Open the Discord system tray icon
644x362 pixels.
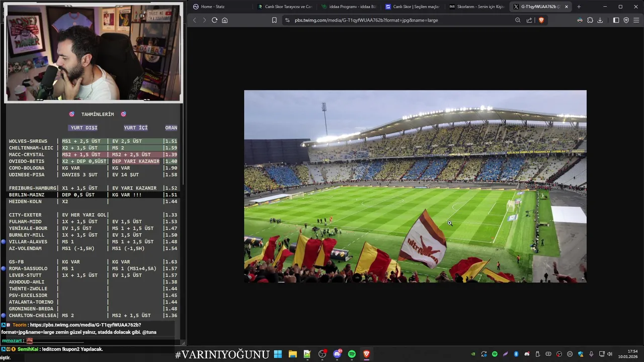pos(527,354)
